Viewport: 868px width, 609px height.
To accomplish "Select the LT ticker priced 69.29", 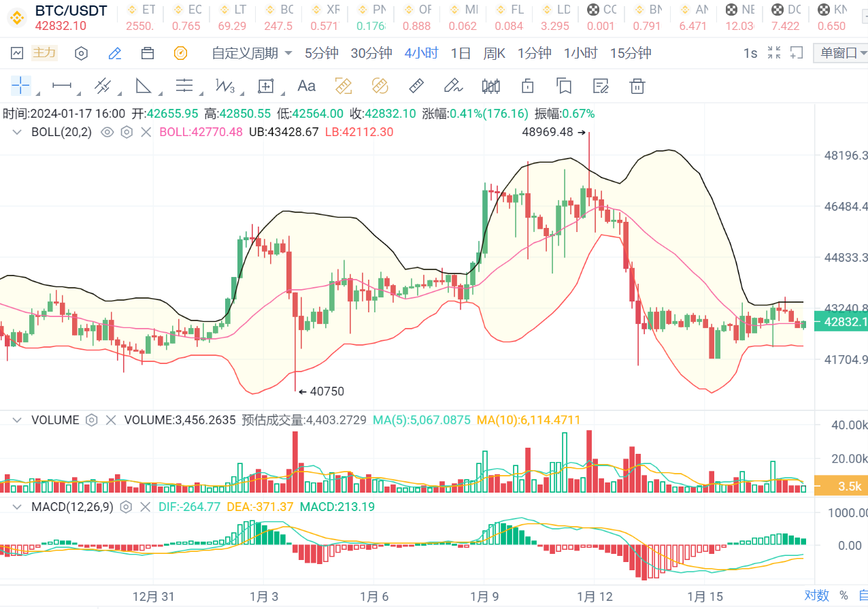I will click(233, 18).
